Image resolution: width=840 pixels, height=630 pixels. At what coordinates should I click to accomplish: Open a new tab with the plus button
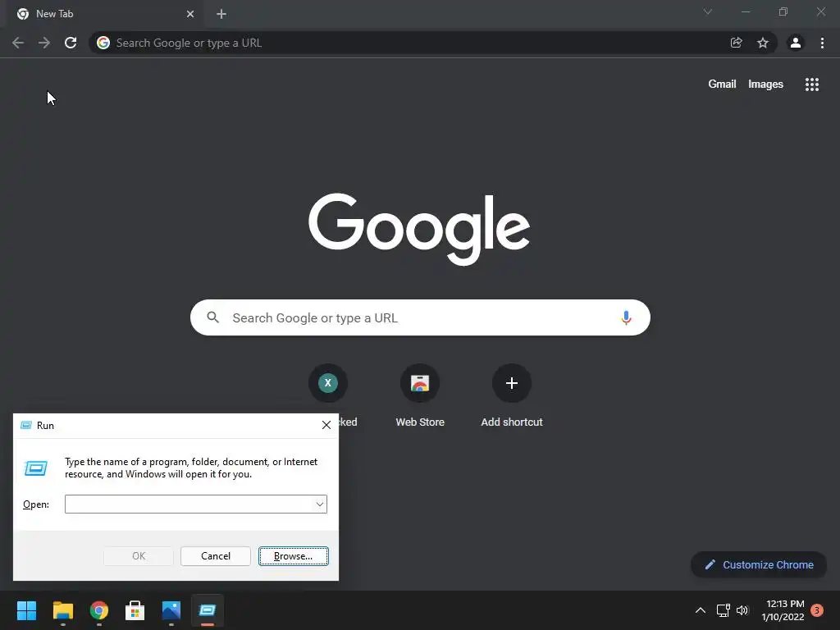click(221, 14)
